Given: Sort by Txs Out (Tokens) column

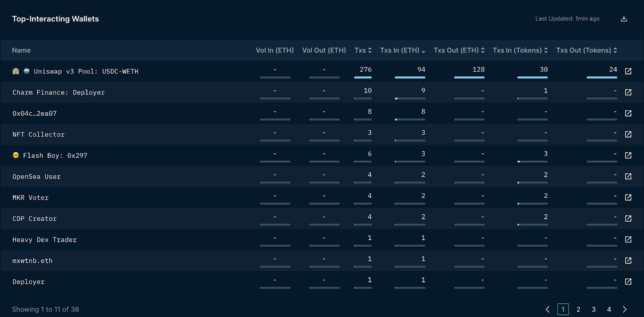Looking at the screenshot, I should 586,50.
